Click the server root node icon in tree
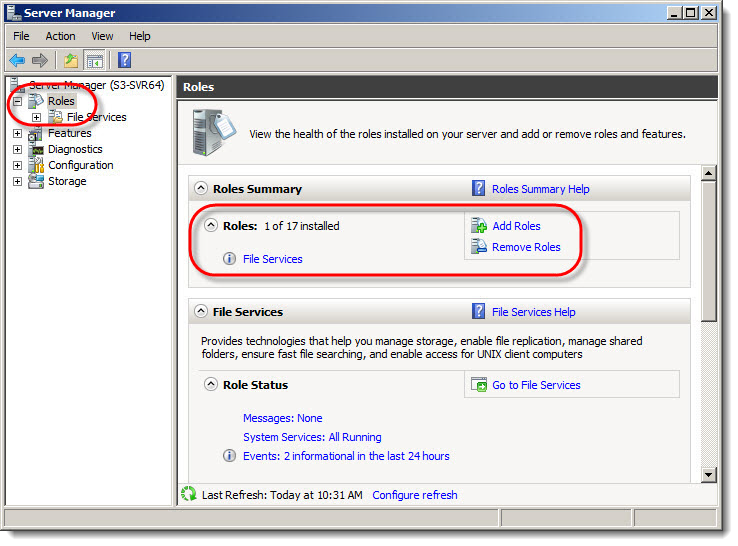 click(x=17, y=85)
